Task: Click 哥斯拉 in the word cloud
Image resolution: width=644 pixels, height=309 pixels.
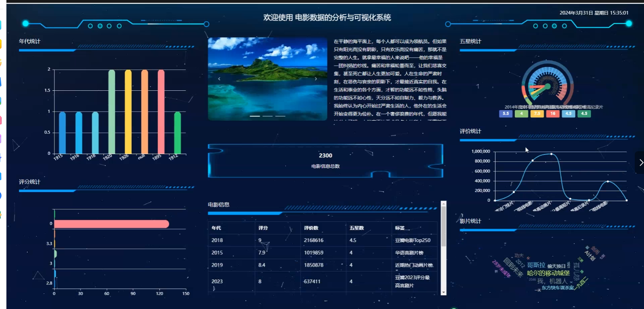Action: 536,265
